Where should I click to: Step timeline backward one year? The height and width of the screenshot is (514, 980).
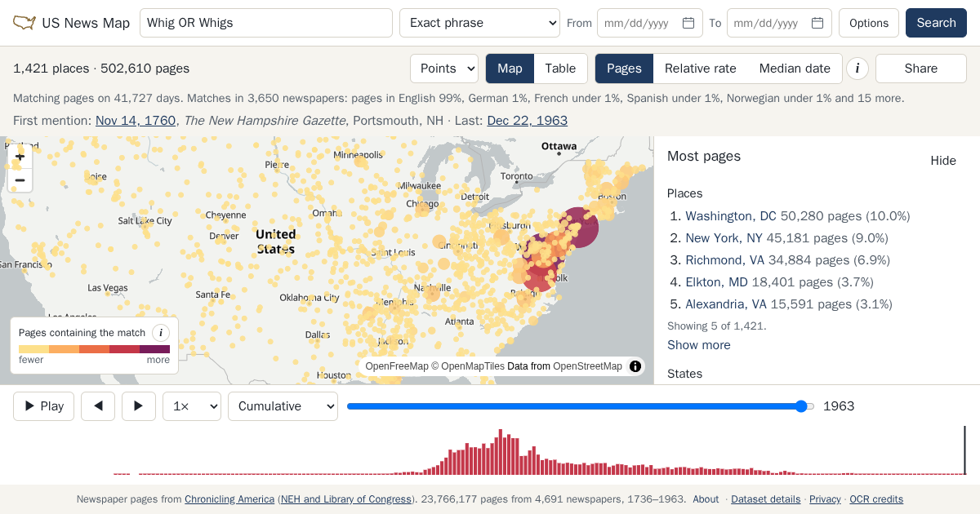click(98, 406)
